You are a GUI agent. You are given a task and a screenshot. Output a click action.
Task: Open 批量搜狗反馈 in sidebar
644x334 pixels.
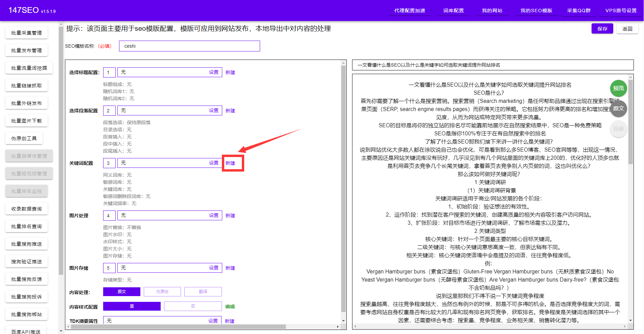(26, 279)
